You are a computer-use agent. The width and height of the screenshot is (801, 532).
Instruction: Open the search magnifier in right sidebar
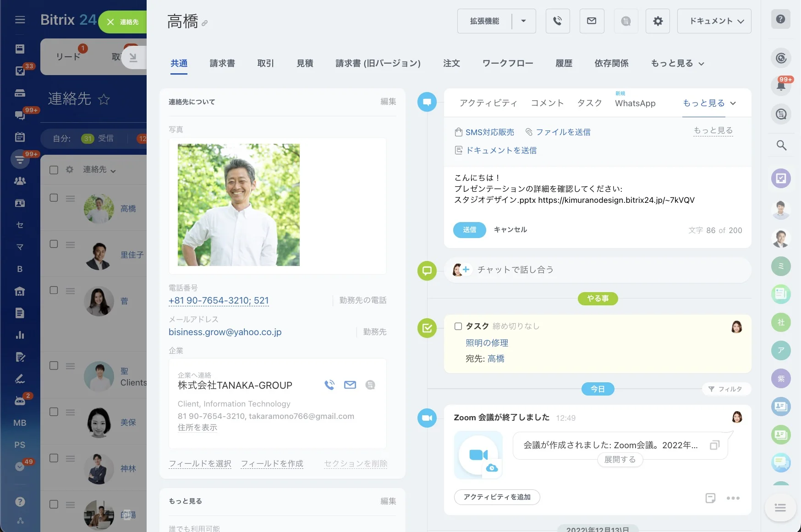tap(781, 145)
